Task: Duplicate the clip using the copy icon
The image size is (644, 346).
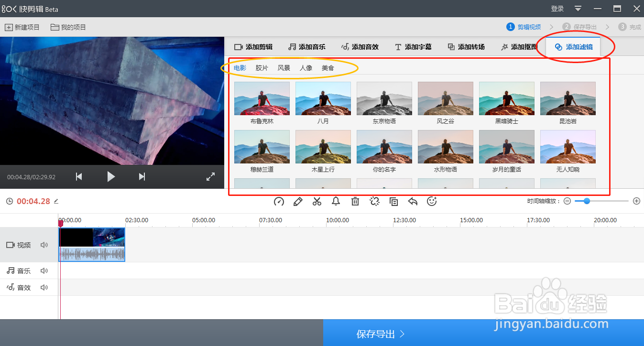Action: click(393, 201)
